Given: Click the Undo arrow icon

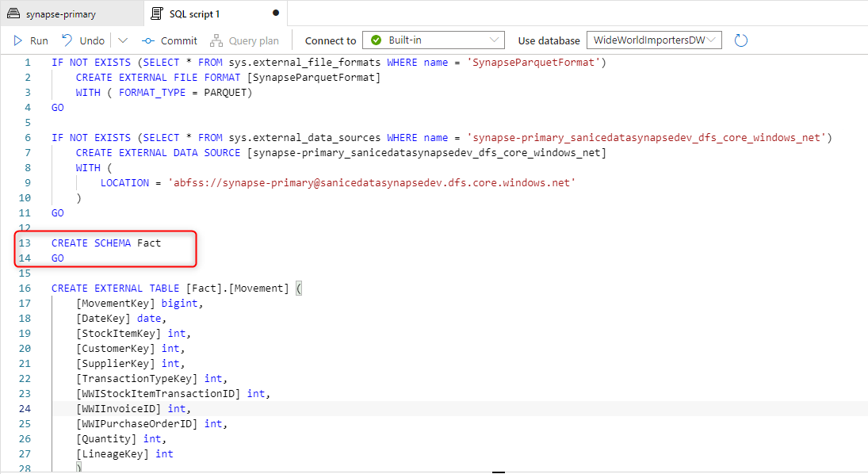Looking at the screenshot, I should click(x=67, y=40).
